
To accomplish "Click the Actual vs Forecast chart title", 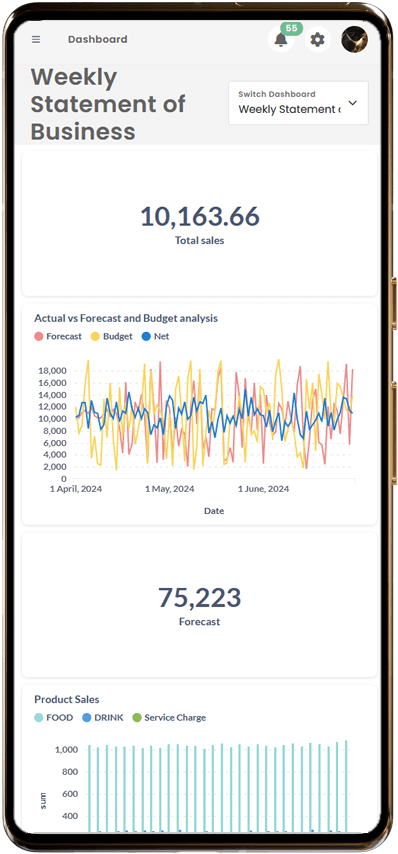I will 126,318.
